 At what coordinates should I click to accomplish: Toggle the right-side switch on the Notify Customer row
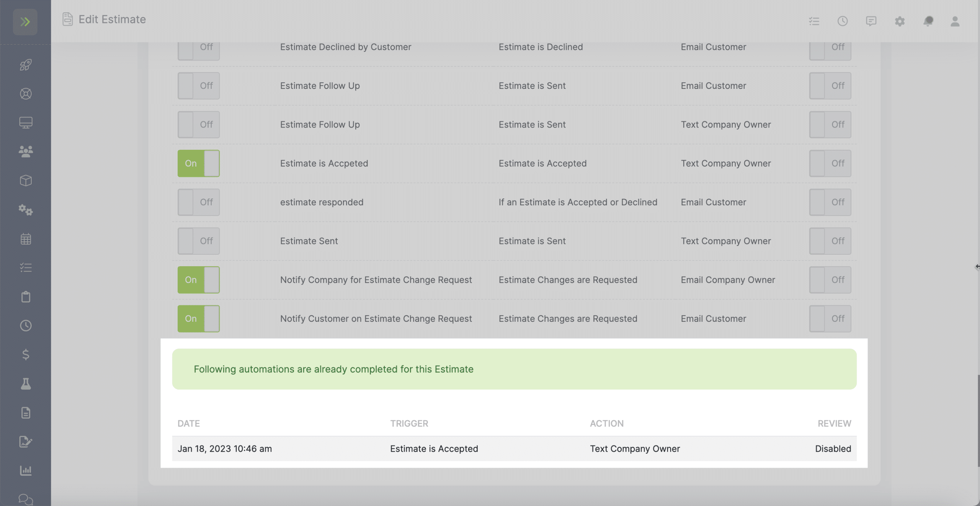coord(830,319)
